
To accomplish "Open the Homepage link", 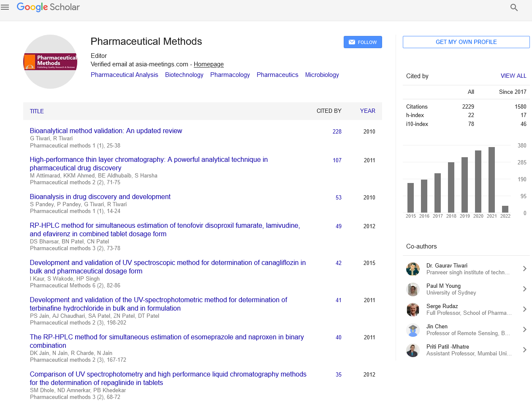I will pos(209,64).
